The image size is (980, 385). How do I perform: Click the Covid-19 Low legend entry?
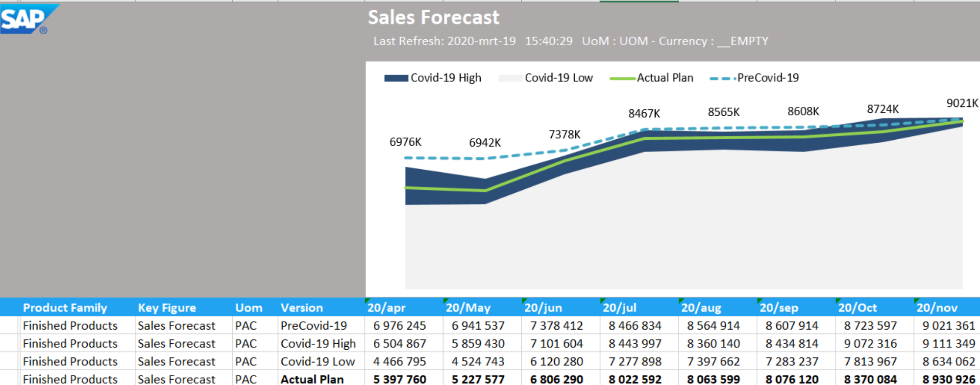coord(558,78)
